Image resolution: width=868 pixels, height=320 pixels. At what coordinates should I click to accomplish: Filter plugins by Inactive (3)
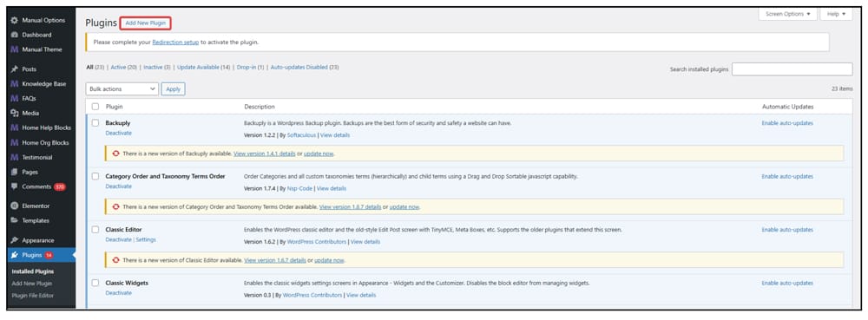pyautogui.click(x=156, y=67)
